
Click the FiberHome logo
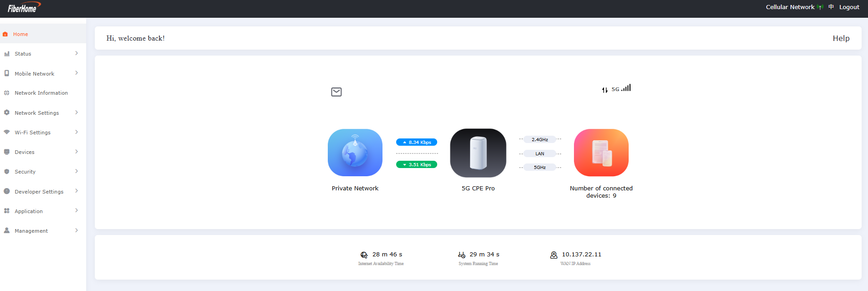(x=23, y=8)
